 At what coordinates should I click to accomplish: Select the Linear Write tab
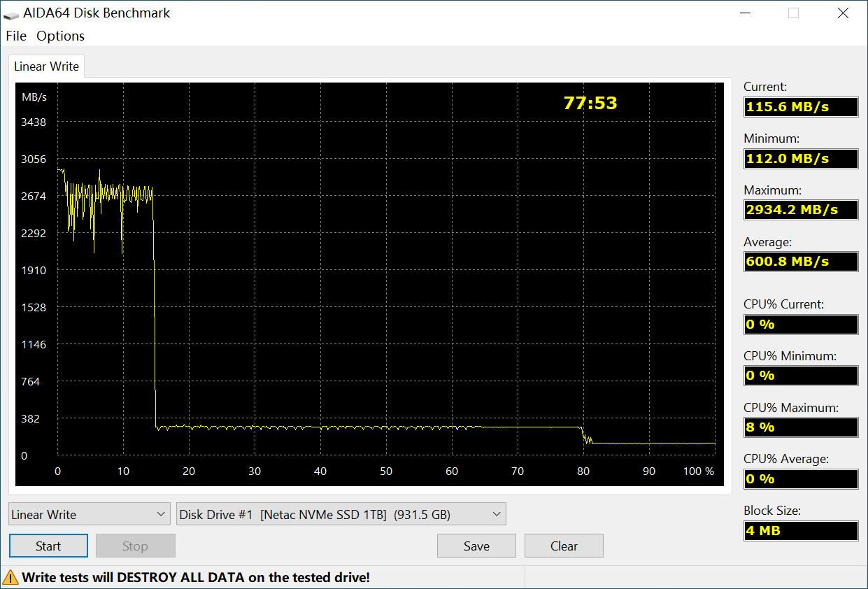[x=47, y=66]
